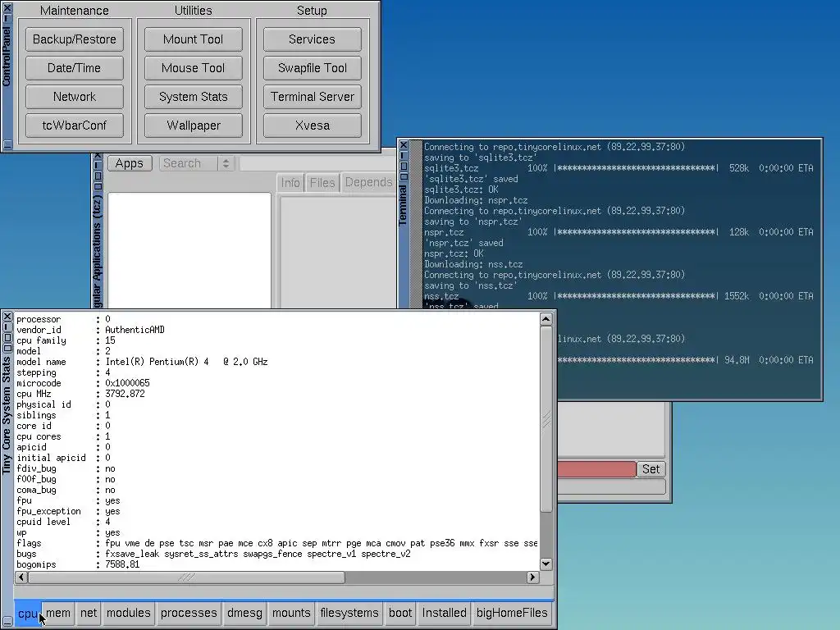Click scroll-left arrow in System Stats
Image resolution: width=840 pixels, height=630 pixels.
[21, 577]
